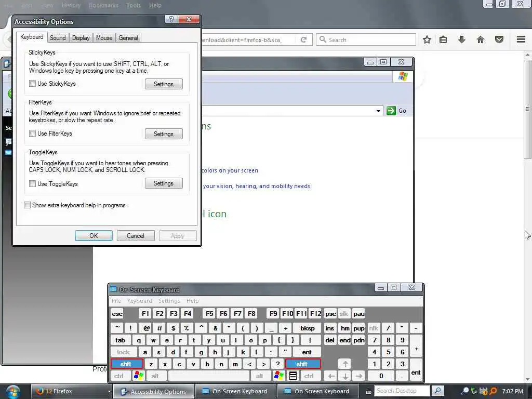Image resolution: width=532 pixels, height=399 pixels.
Task: Click the left shft key on On-Screen Keyboard
Action: click(127, 364)
